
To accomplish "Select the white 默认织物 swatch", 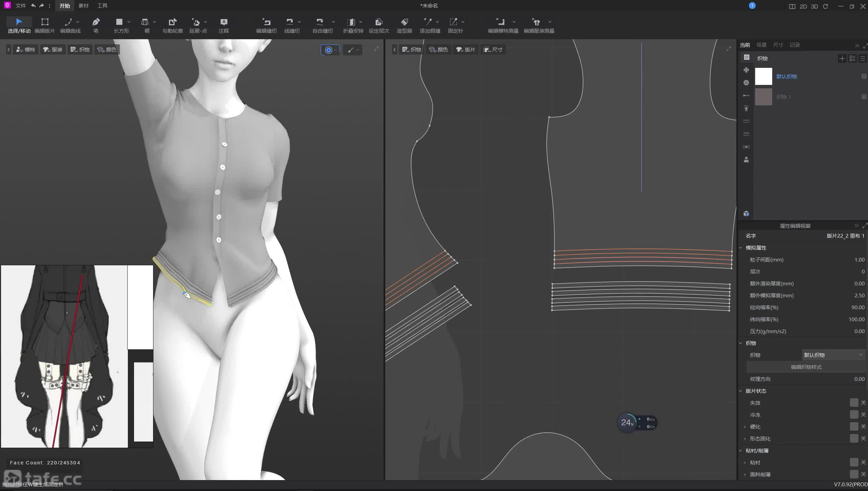I will click(x=763, y=76).
